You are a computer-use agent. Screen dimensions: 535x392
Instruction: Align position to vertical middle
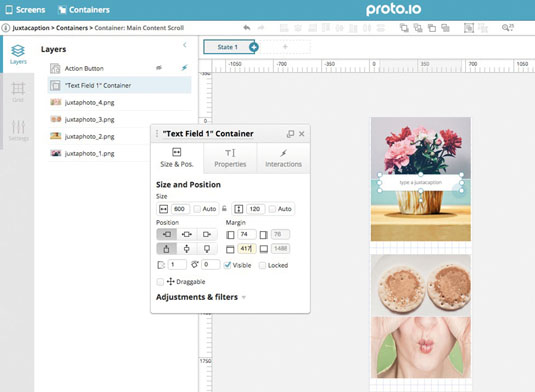pyautogui.click(x=187, y=249)
